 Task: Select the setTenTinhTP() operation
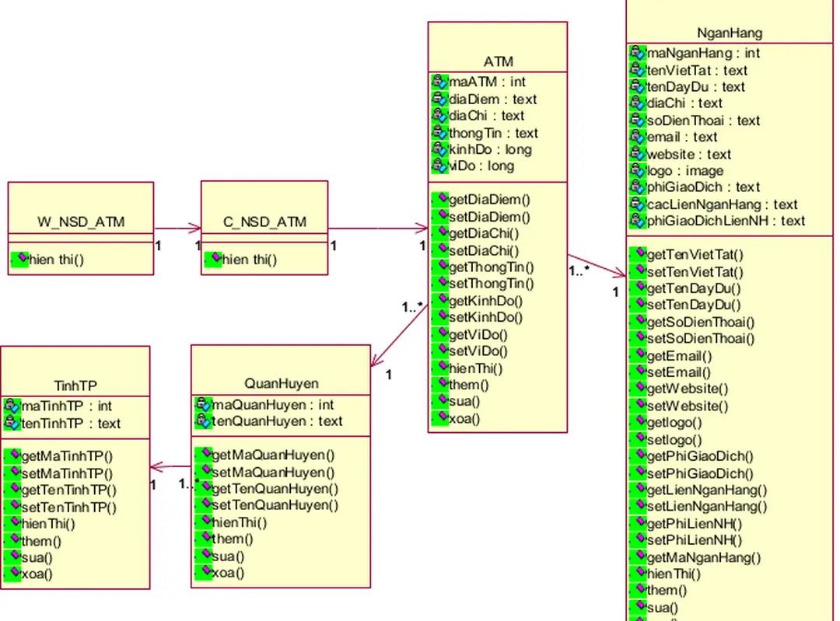68,508
